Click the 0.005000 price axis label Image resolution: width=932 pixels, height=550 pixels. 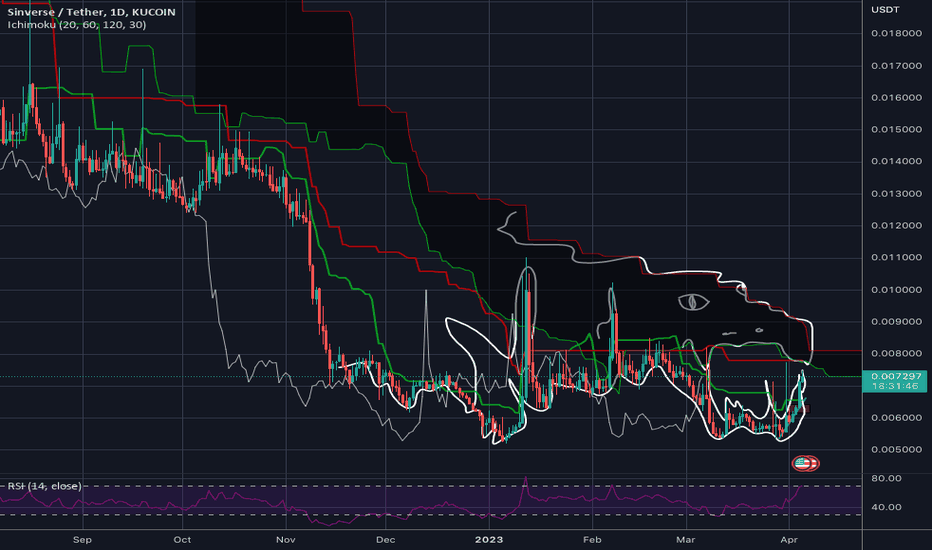[x=896, y=450]
